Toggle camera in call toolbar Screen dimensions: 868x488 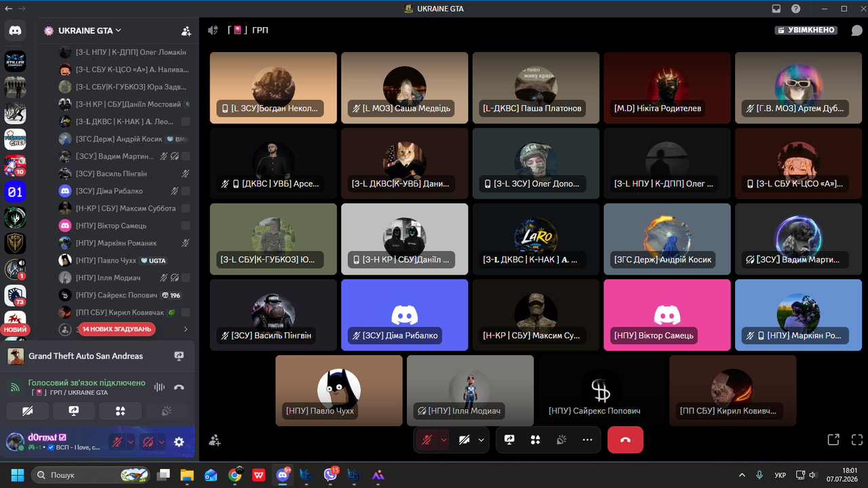pyautogui.click(x=464, y=440)
